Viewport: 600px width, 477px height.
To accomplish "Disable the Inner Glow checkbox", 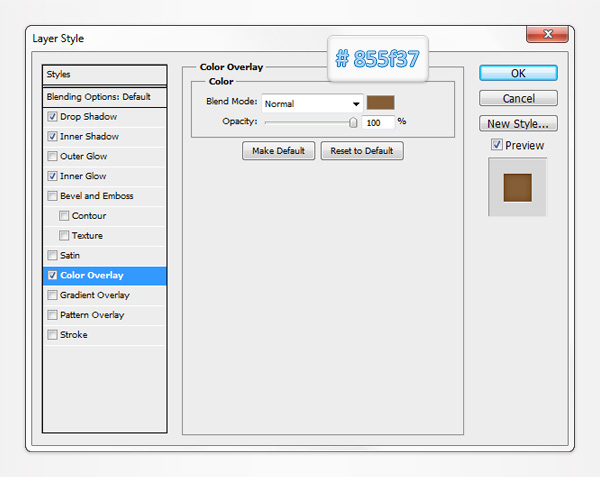I will coord(52,176).
